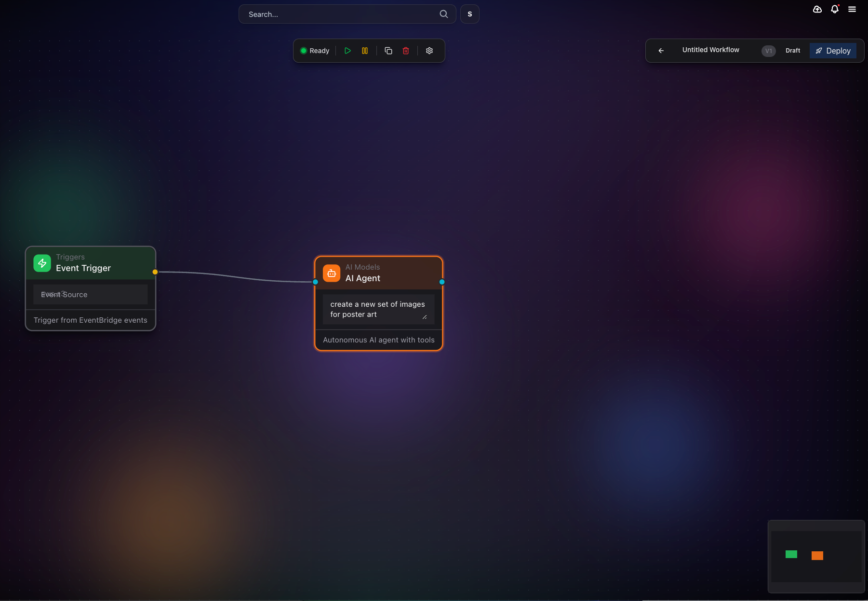Viewport: 868px width, 601px height.
Task: Duplicate the selected node
Action: (x=388, y=51)
